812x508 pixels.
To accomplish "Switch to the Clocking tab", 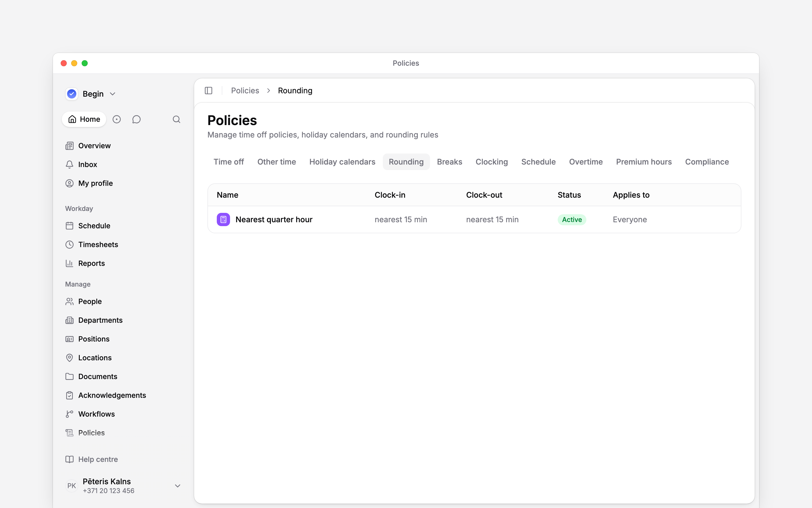I will (492, 162).
